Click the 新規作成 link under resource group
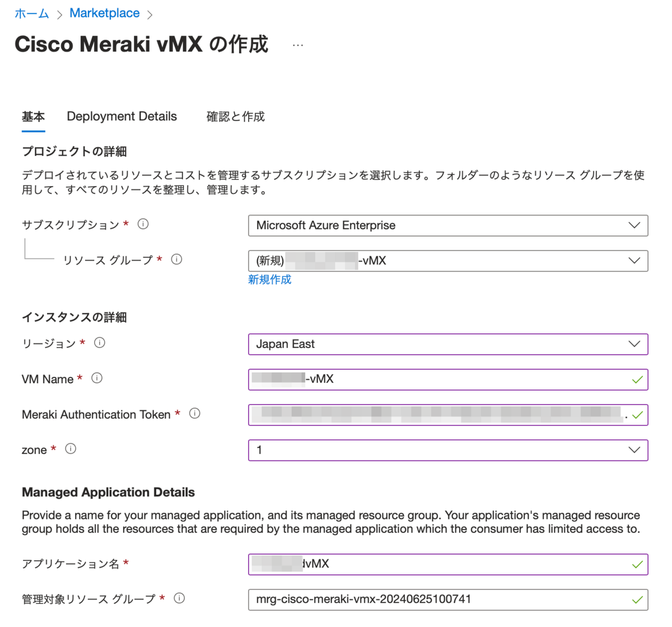The image size is (672, 627). click(x=270, y=280)
